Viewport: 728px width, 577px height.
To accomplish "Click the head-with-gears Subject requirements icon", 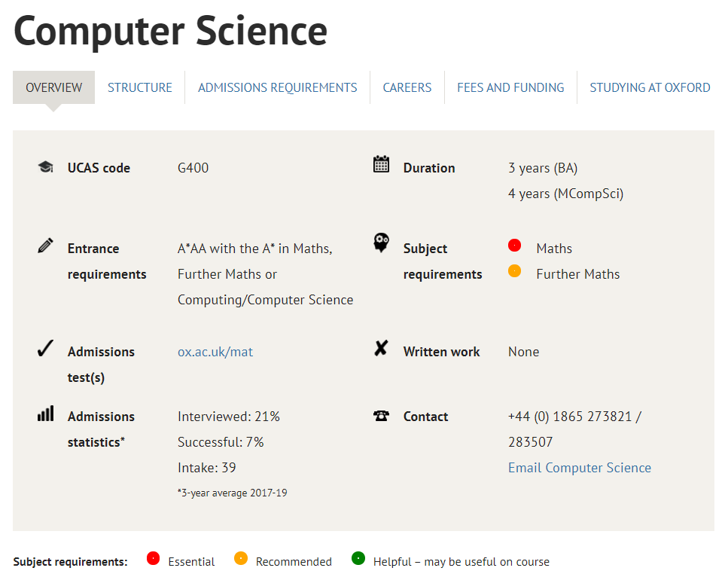I will pyautogui.click(x=381, y=243).
